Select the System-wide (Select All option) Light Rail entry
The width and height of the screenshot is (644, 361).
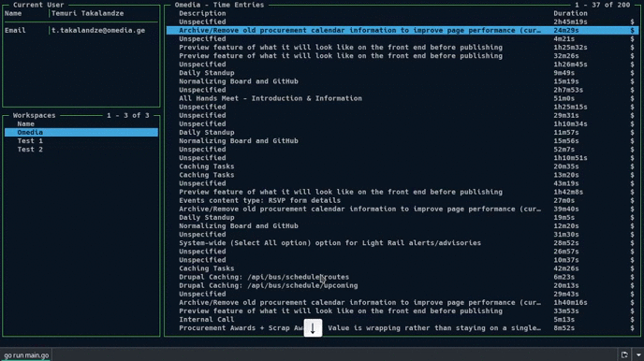coord(402,243)
